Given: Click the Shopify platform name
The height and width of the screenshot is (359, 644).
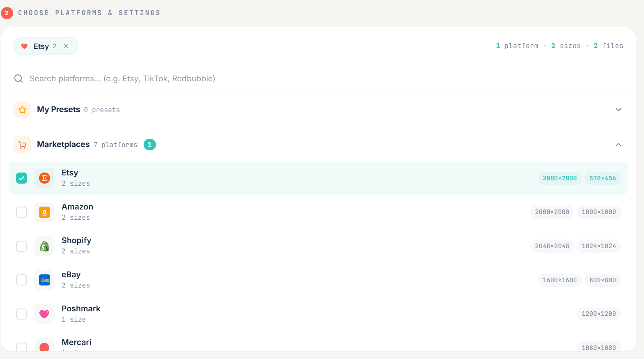Looking at the screenshot, I should coord(76,241).
